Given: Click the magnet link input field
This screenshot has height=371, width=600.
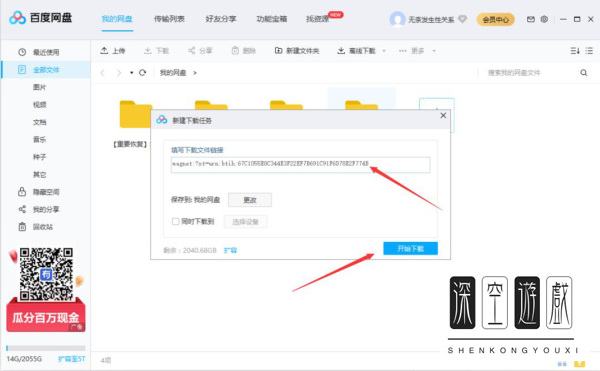Looking at the screenshot, I should 300,164.
